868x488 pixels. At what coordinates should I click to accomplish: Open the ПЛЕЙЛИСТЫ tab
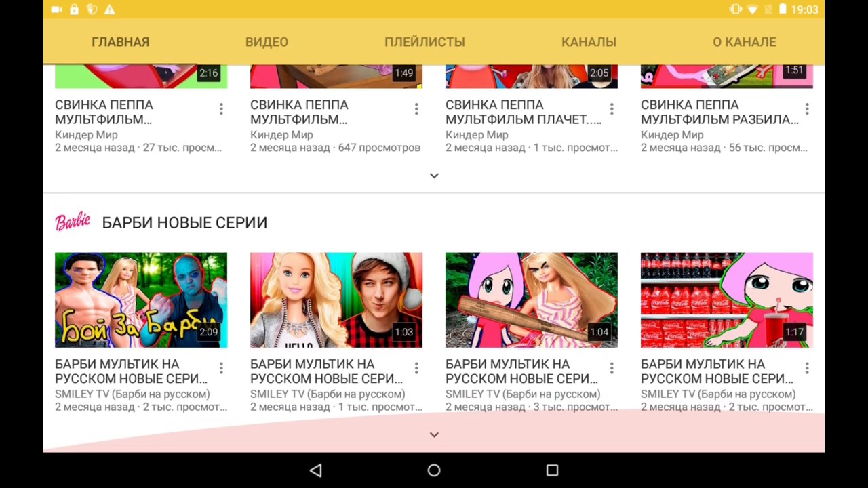pos(425,42)
